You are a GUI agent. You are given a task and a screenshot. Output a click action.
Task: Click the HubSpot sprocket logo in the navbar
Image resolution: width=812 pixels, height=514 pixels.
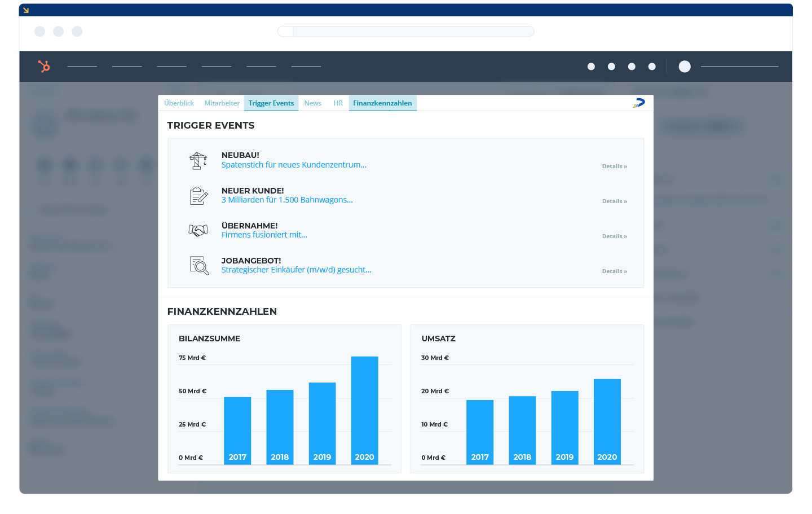pos(44,66)
